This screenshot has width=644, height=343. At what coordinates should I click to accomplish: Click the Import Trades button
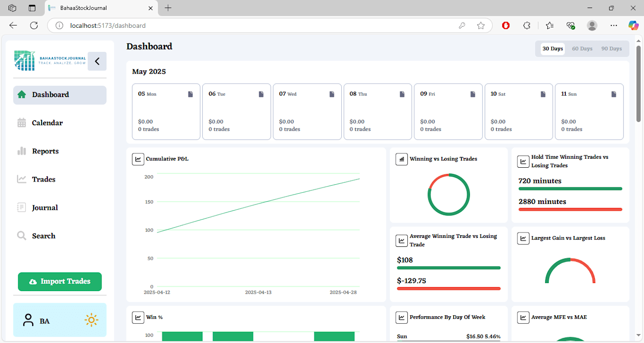[x=60, y=282]
